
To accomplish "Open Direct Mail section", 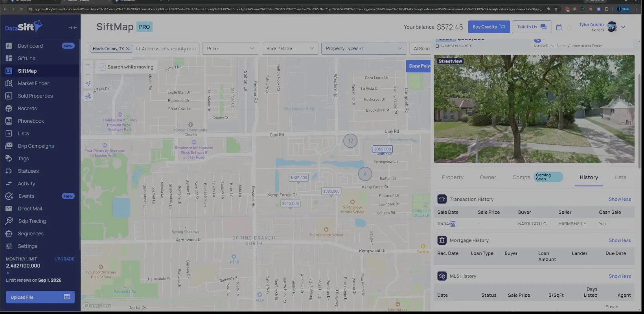I will point(29,209).
